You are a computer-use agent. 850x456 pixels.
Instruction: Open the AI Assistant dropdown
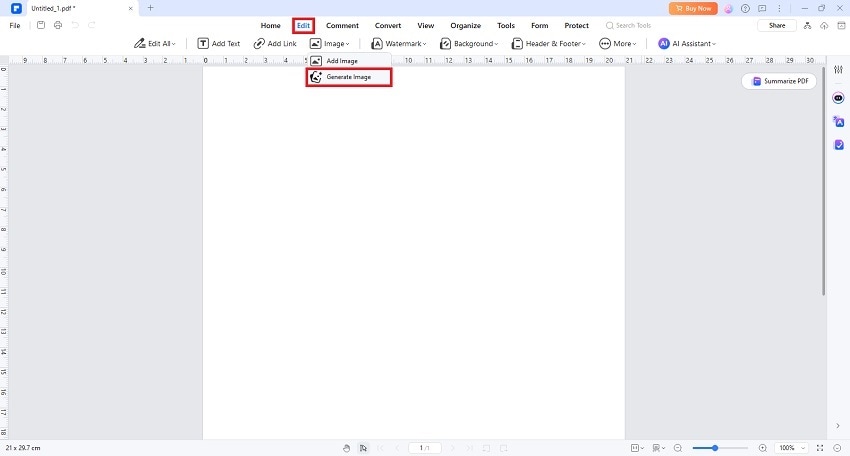(x=687, y=43)
